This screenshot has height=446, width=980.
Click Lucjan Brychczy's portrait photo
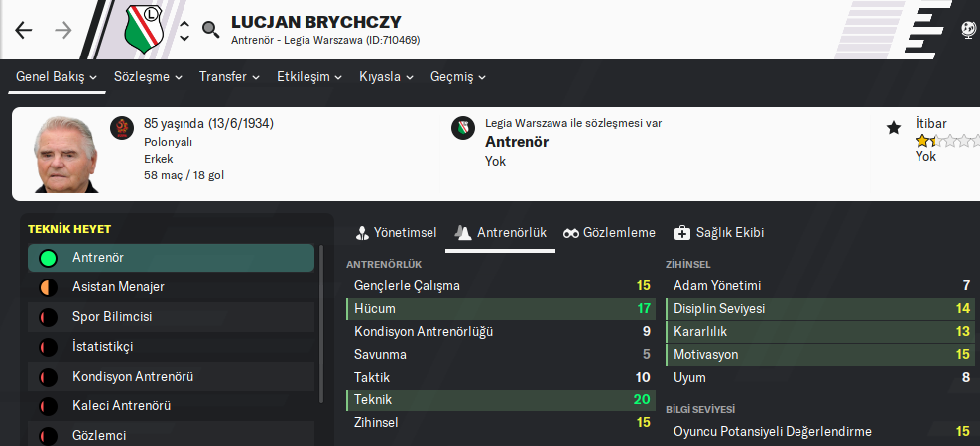66,155
